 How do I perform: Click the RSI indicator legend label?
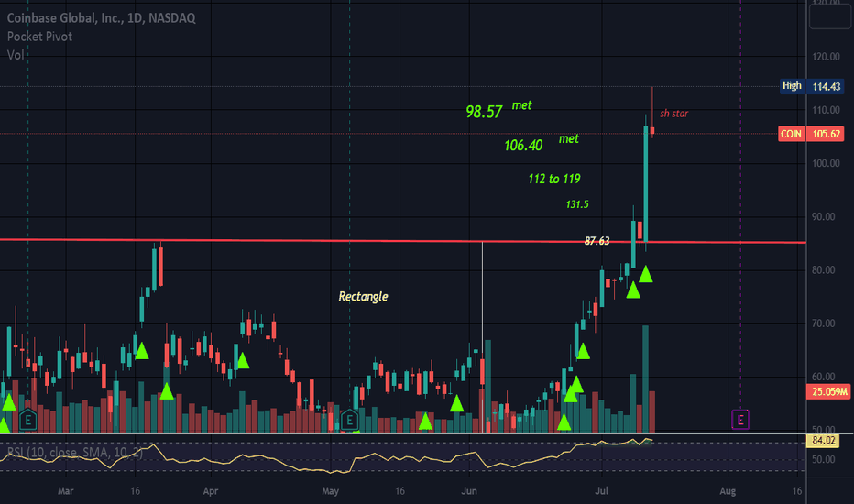[74, 453]
